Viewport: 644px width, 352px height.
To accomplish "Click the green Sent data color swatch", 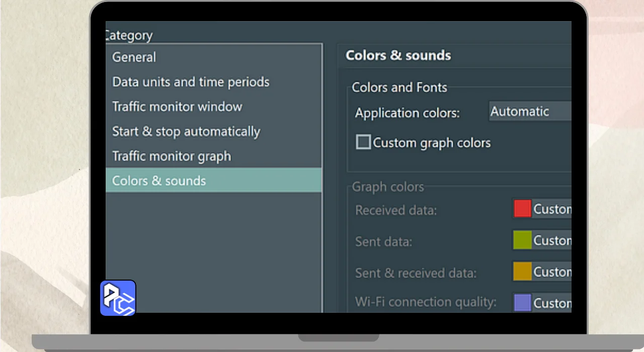I will pos(522,240).
